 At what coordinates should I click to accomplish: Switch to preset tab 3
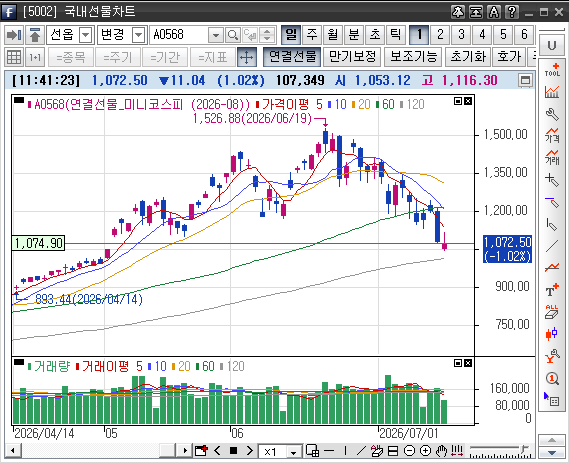pos(461,35)
